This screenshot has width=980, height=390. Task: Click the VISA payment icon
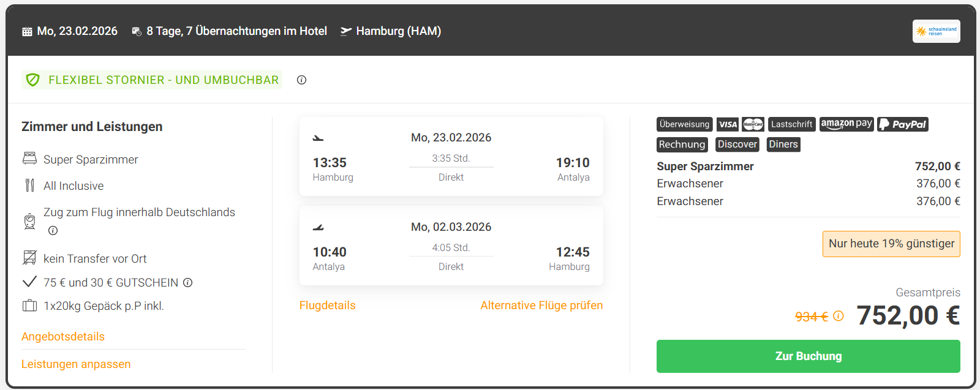click(728, 124)
